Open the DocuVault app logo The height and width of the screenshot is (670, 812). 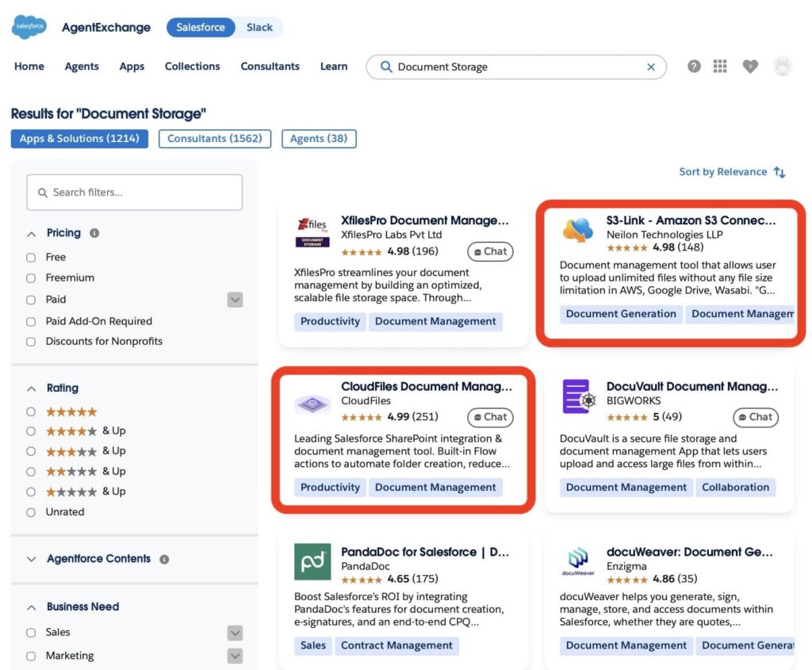(x=578, y=396)
